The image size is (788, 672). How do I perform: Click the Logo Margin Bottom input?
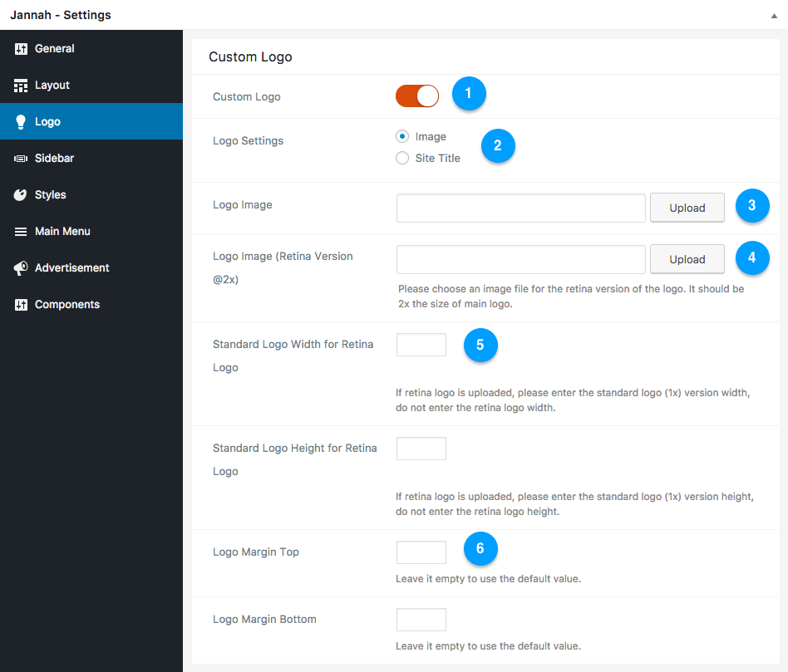pos(421,620)
